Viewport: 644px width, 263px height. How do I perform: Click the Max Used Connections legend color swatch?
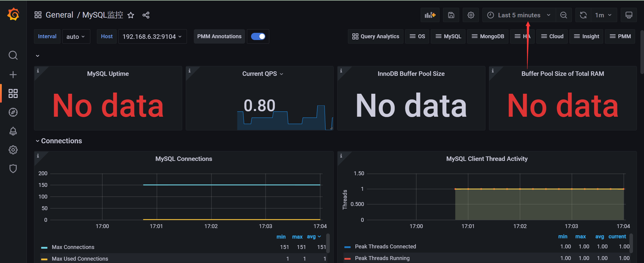(x=44, y=259)
